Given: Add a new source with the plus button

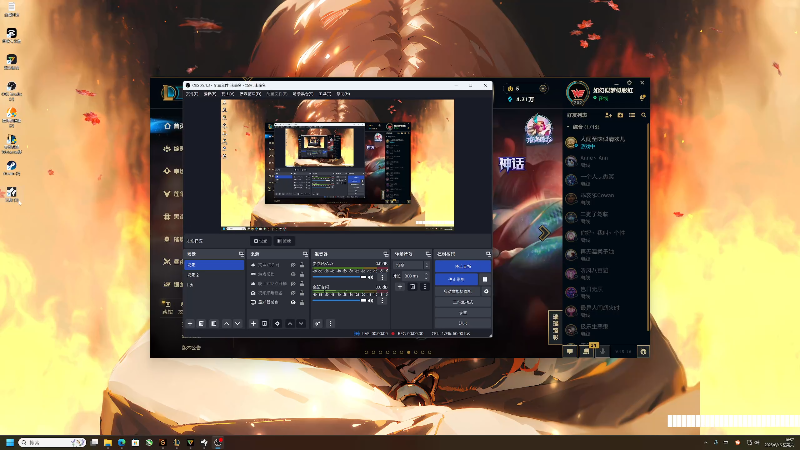Looking at the screenshot, I should [x=253, y=323].
